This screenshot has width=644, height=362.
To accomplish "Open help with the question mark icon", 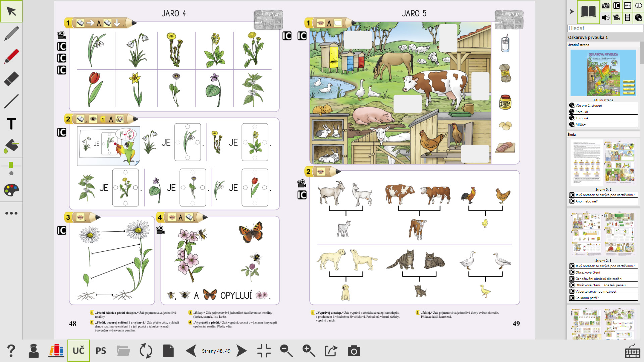I will [11, 351].
